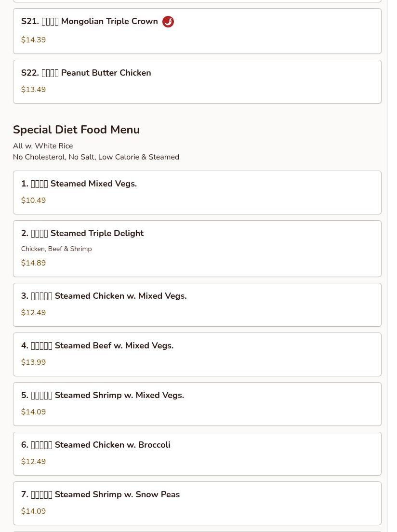This screenshot has width=397, height=532.
Task: Click the Special Diet Food Menu heading
Action: 76,130
